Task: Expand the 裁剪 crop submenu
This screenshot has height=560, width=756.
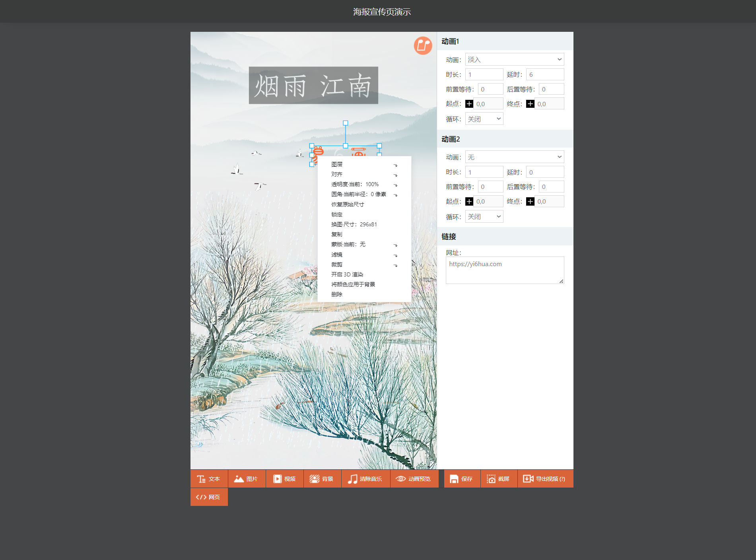Action: 364,264
